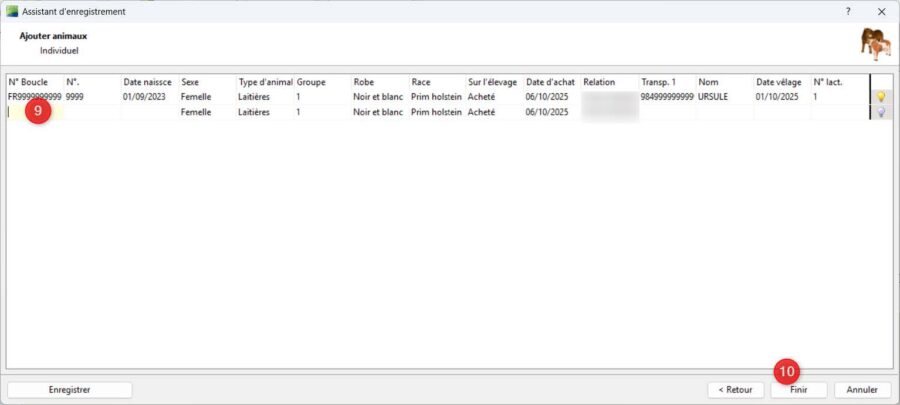Select ear tag cell FR9999999999
900x405 pixels.
(34, 97)
